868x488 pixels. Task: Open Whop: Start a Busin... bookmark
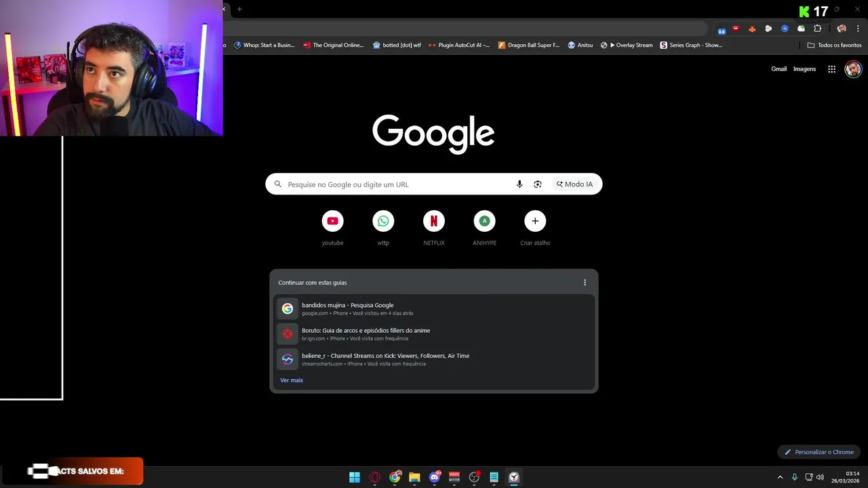[x=264, y=45]
